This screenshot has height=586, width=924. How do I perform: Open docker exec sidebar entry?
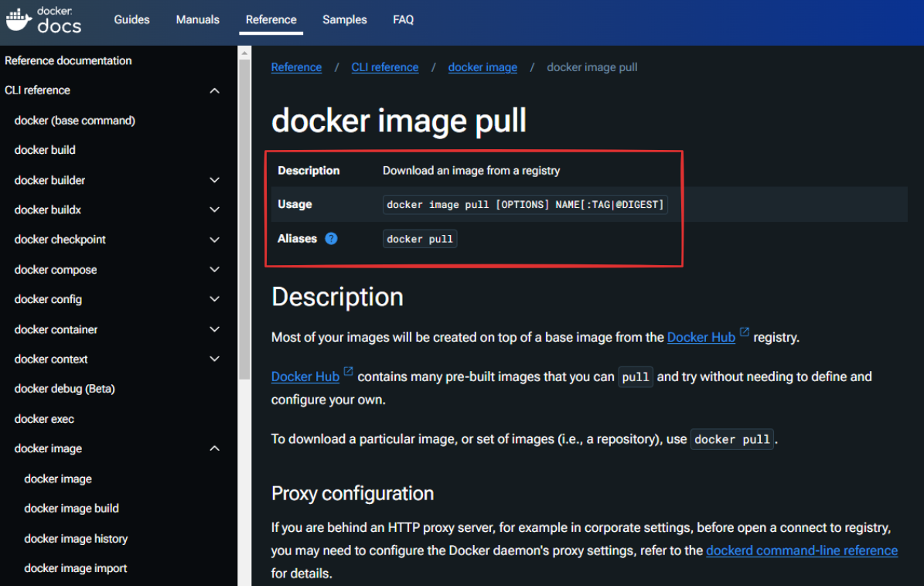44,419
